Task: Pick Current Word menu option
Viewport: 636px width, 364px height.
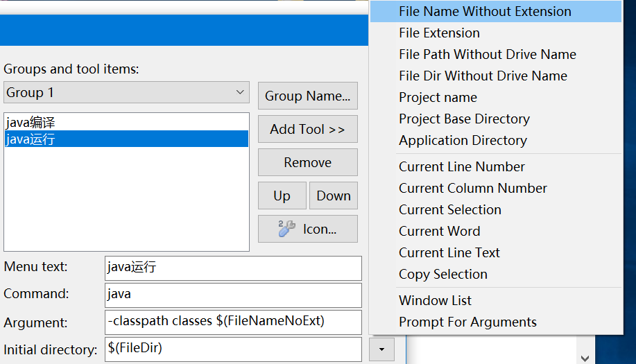Action: 496,231
